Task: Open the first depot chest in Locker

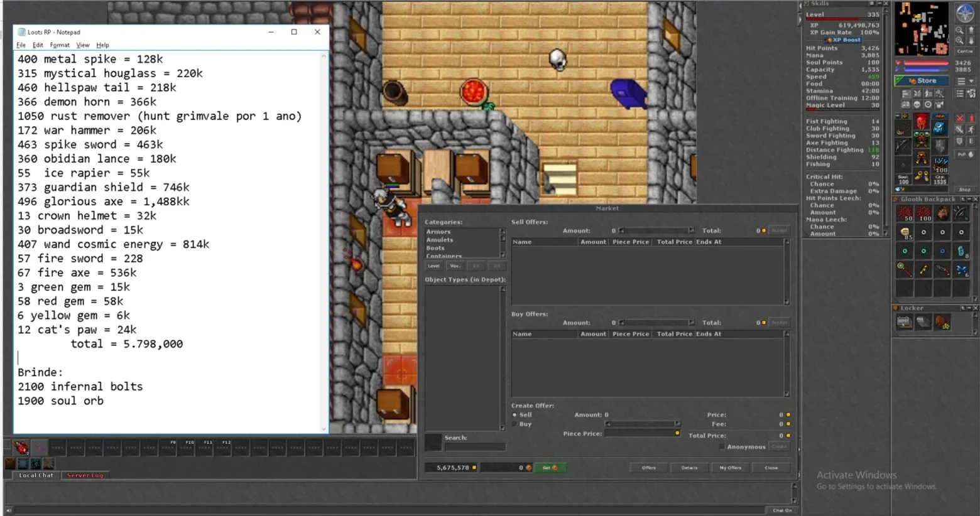Action: coord(905,322)
